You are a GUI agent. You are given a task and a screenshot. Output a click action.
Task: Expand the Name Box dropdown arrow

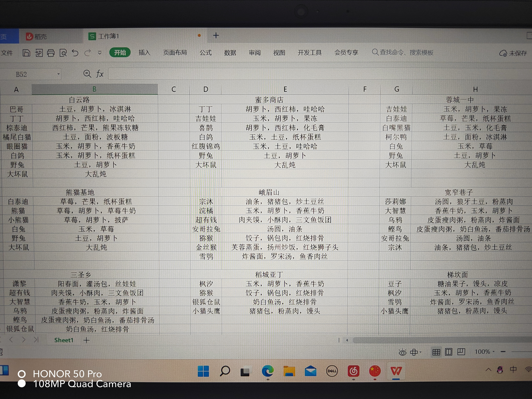58,74
